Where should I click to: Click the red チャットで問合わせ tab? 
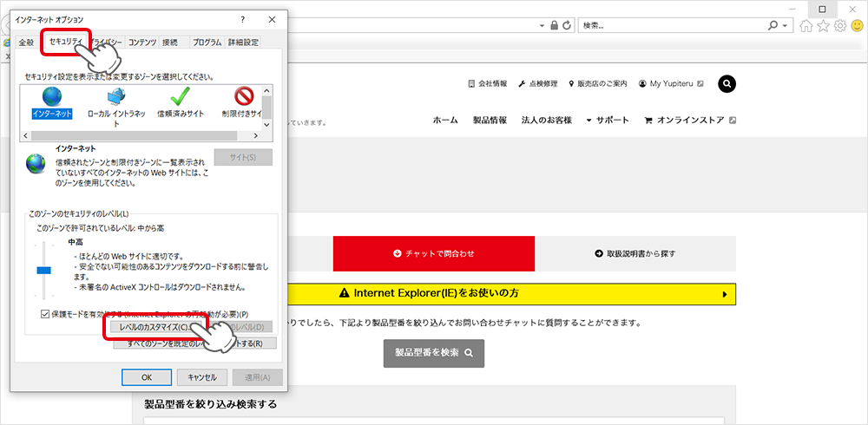[x=434, y=253]
